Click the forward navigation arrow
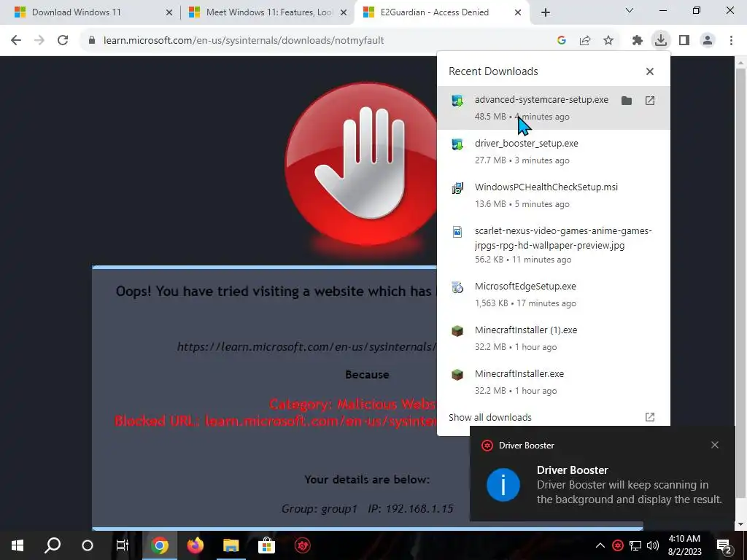This screenshot has height=560, width=747. click(39, 41)
